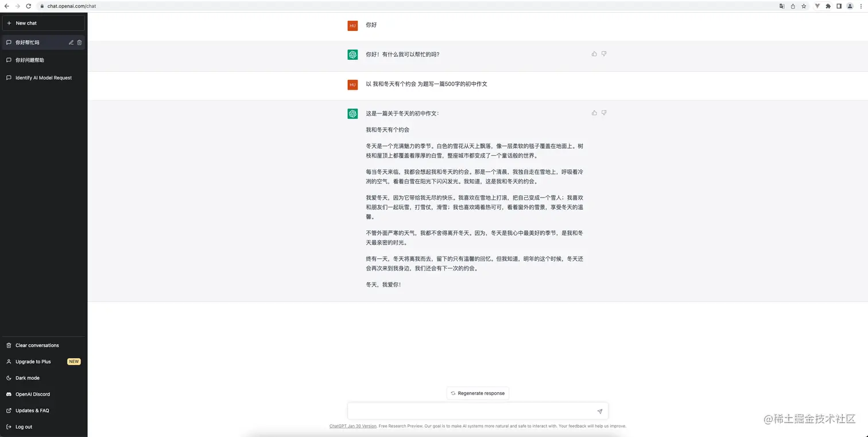Open the browser profile avatar

[850, 6]
